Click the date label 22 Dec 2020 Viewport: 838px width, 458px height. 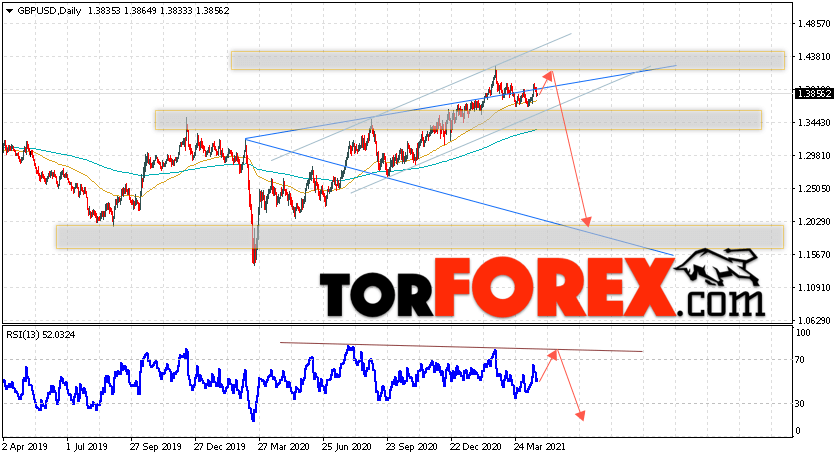coord(476,446)
